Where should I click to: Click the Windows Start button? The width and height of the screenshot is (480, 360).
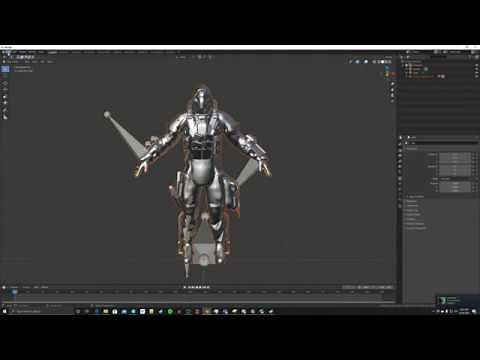[5, 311]
